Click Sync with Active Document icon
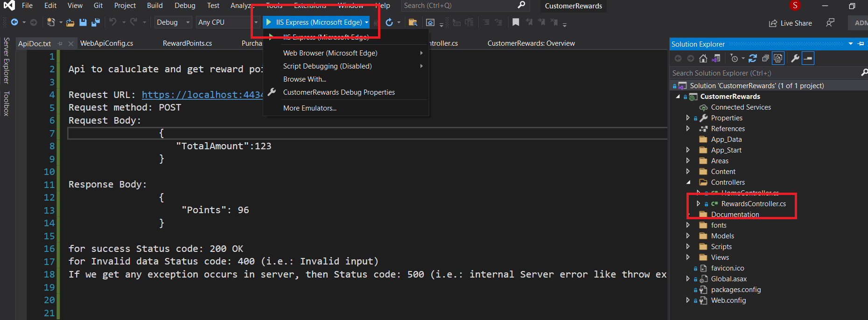868x320 pixels. coord(753,58)
